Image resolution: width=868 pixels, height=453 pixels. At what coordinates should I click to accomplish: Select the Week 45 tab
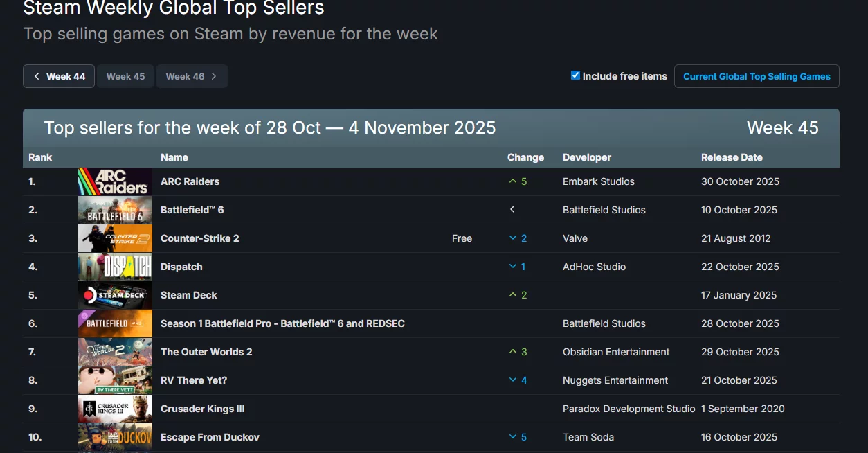pos(125,76)
